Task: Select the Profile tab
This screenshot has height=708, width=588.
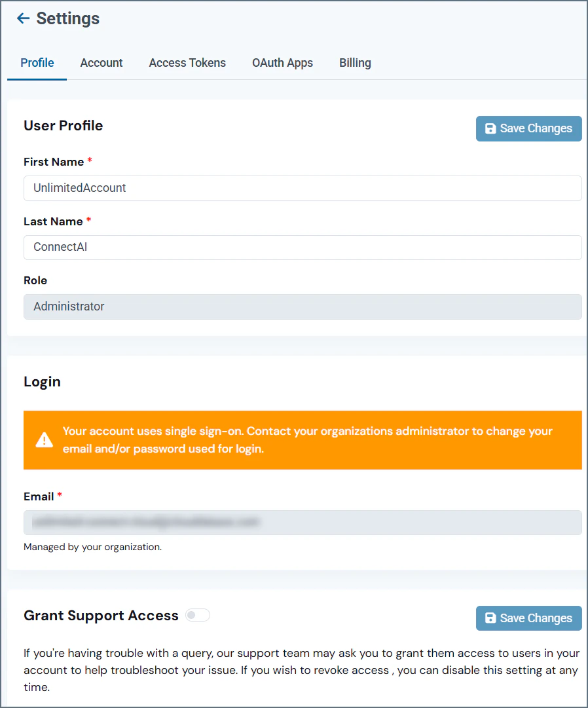Action: (x=37, y=63)
